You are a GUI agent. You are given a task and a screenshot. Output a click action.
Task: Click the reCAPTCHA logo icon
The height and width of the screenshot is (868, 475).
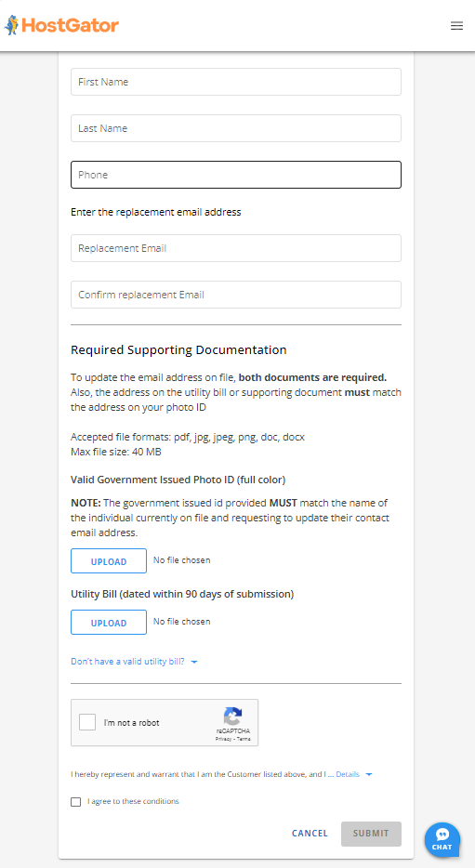pyautogui.click(x=232, y=716)
